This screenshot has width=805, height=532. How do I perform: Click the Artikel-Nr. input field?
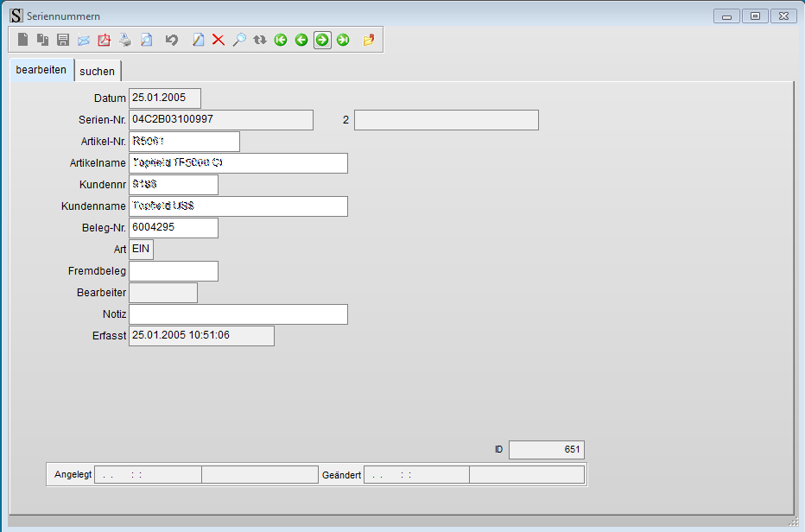[184, 142]
